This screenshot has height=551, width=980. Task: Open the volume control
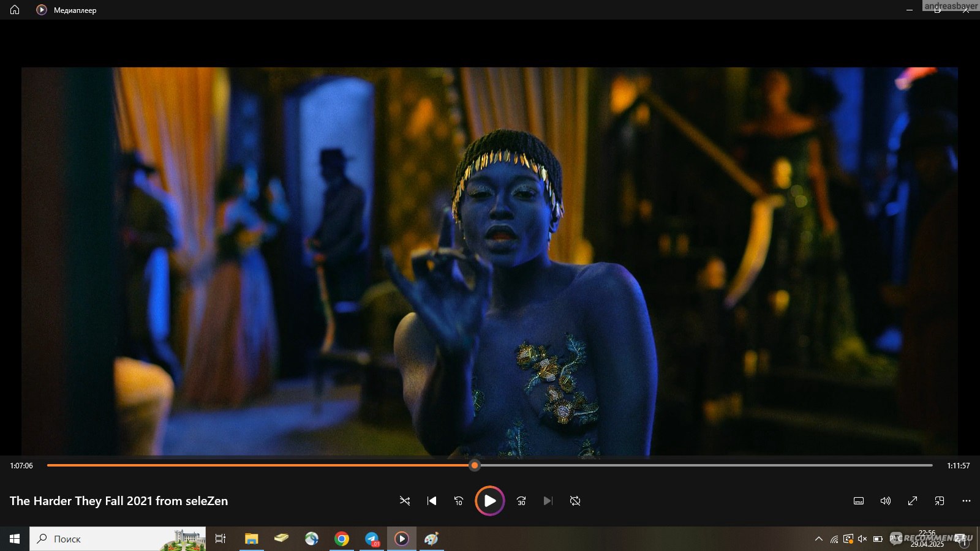pyautogui.click(x=886, y=501)
